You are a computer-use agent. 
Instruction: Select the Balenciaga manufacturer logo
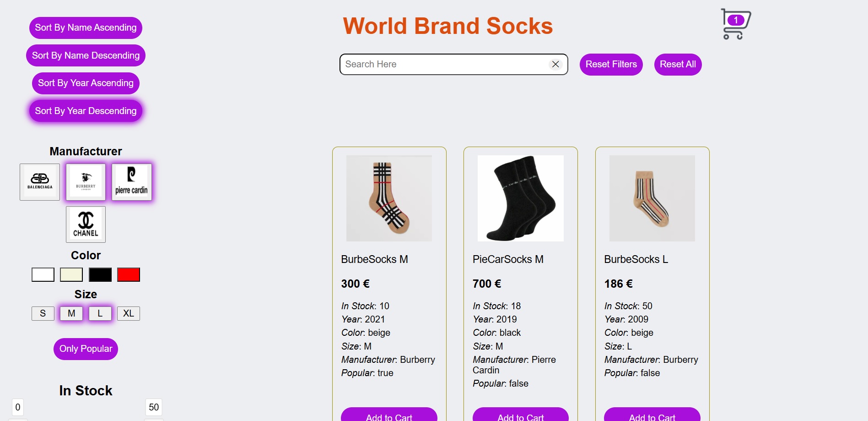(x=39, y=181)
